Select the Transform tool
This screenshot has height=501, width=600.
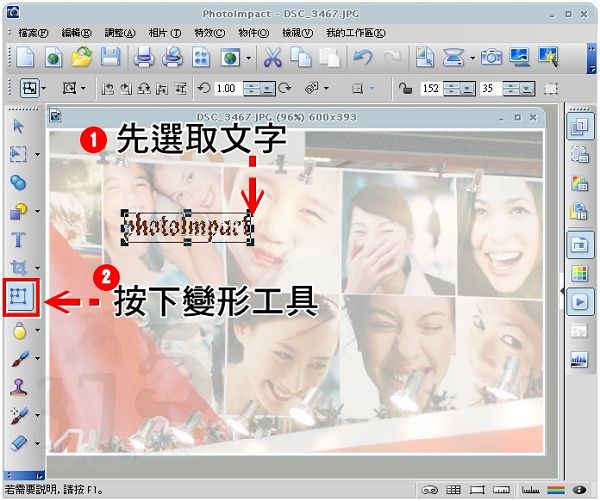tap(19, 297)
